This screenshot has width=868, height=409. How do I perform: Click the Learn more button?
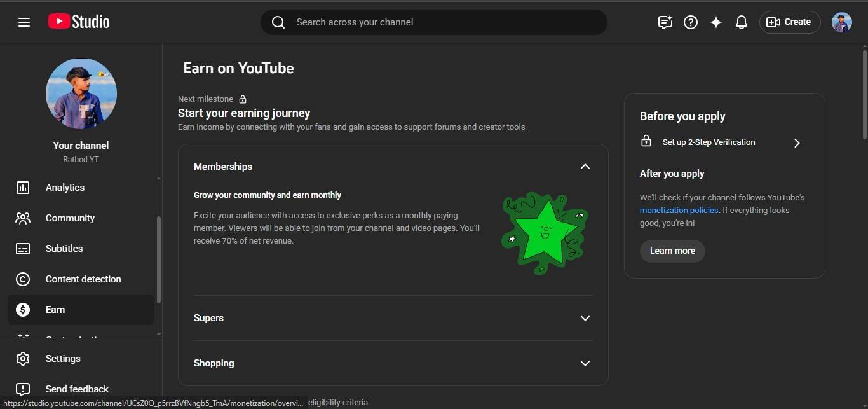[672, 251]
